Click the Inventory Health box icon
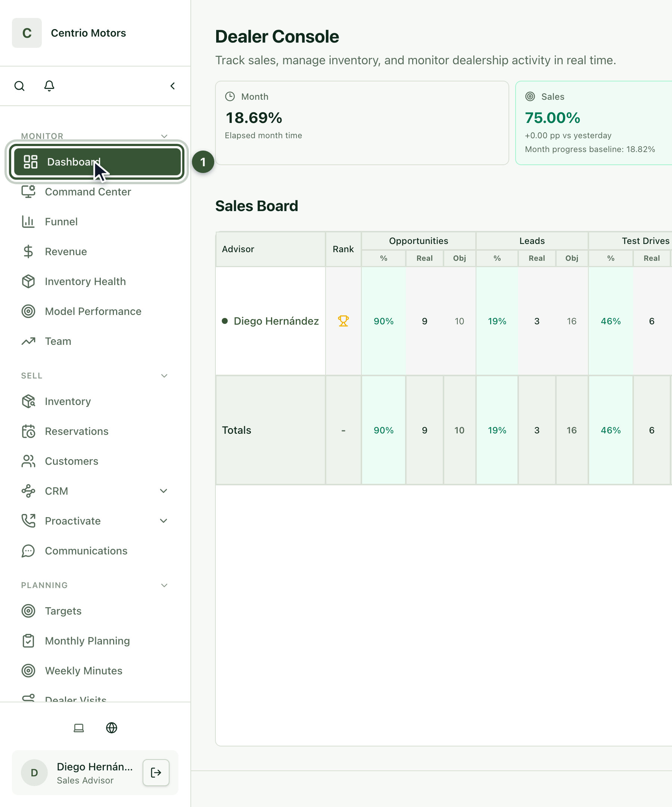 click(x=28, y=281)
